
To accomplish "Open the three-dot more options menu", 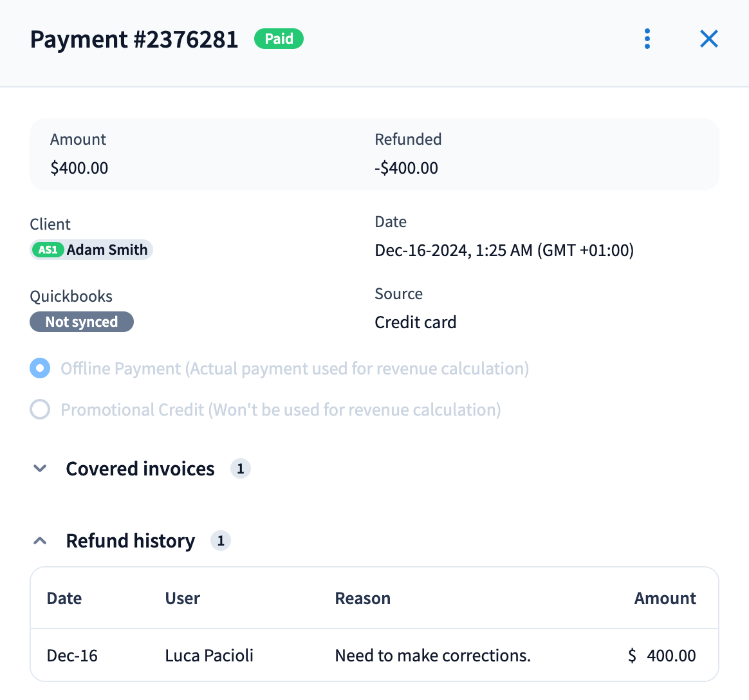I will pyautogui.click(x=647, y=39).
